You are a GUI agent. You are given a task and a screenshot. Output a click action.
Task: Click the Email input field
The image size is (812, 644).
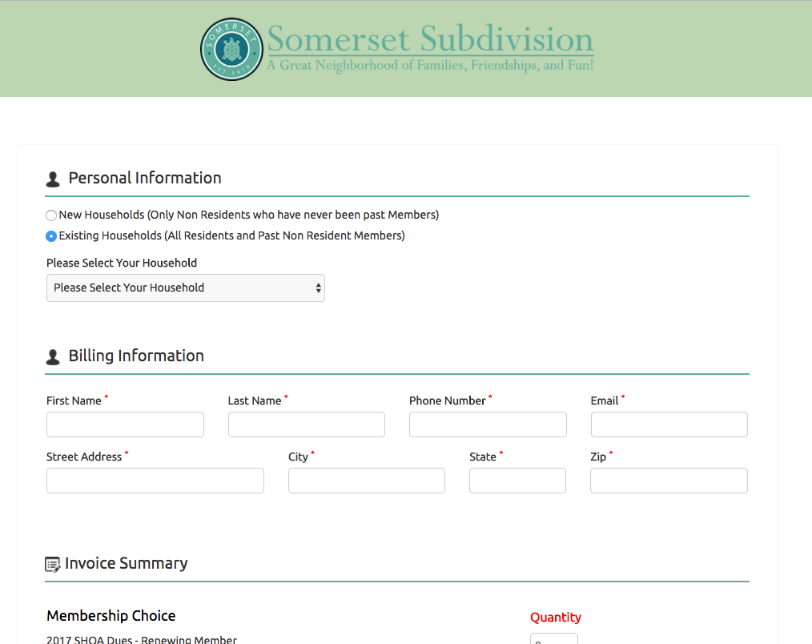pyautogui.click(x=669, y=425)
